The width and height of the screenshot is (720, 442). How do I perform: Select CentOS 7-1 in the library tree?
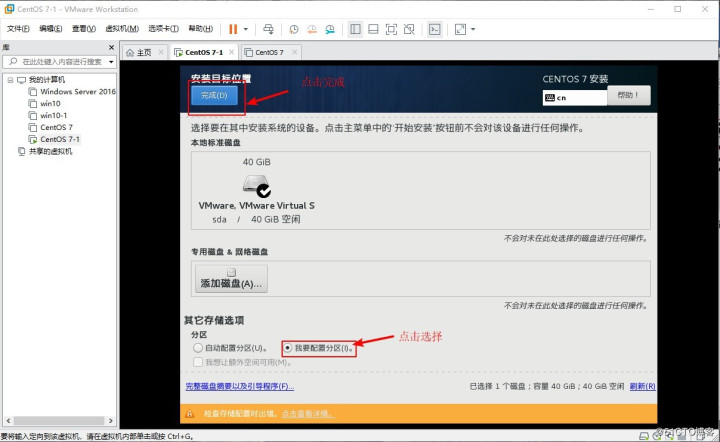(x=60, y=139)
